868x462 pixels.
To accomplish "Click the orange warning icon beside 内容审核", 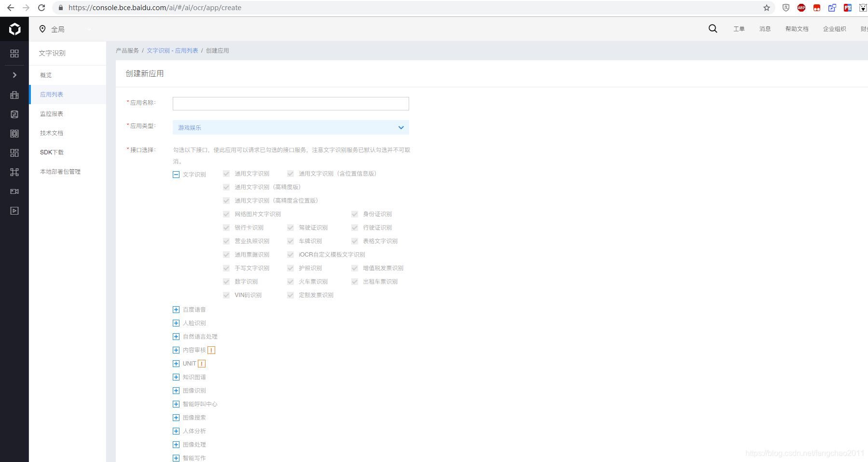I will [x=211, y=350].
